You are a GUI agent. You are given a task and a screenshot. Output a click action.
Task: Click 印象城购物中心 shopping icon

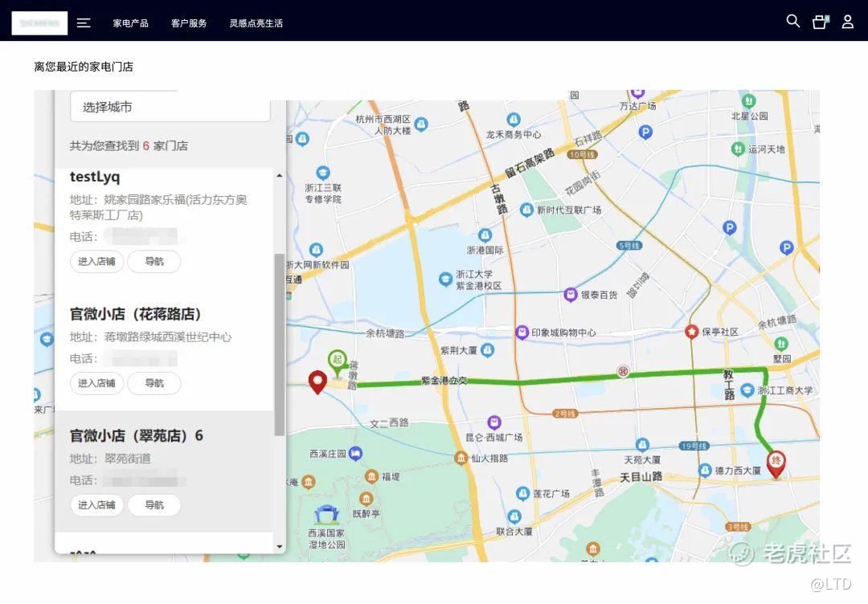pos(522,332)
